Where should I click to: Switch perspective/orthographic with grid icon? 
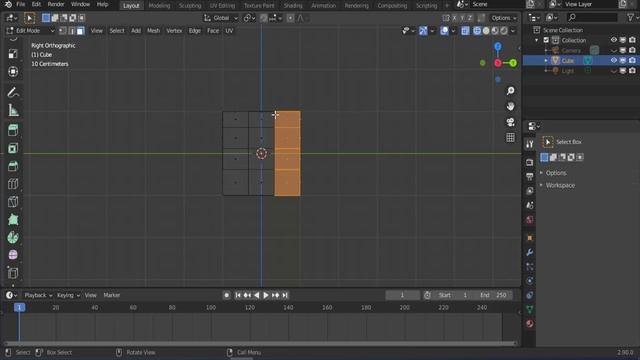510,138
